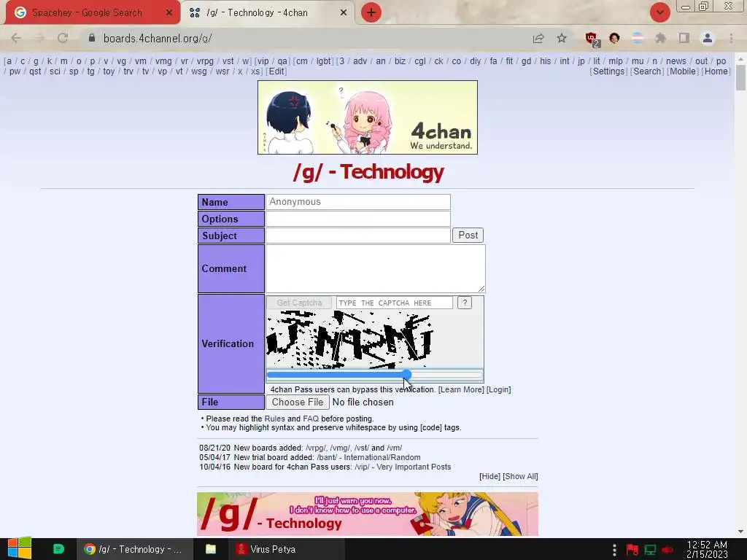Open the FAQ link

(x=311, y=419)
